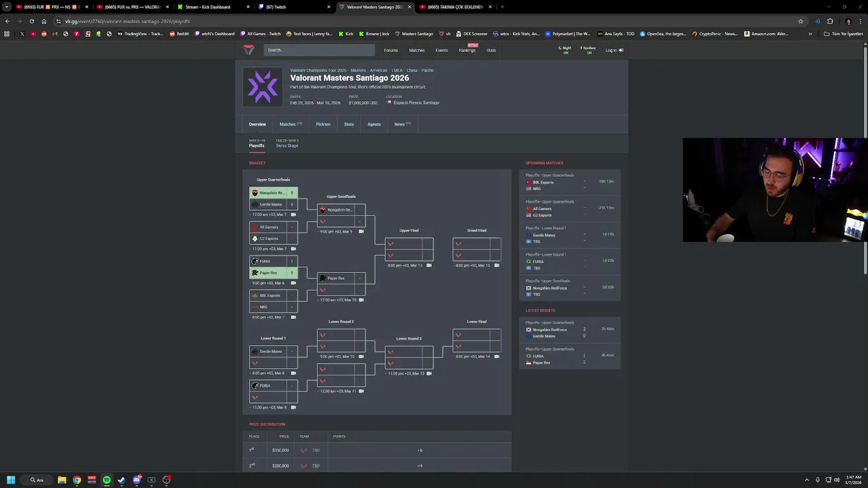Viewport: 868px width, 488px height.
Task: Open Spotify from the taskbar
Action: 106,480
